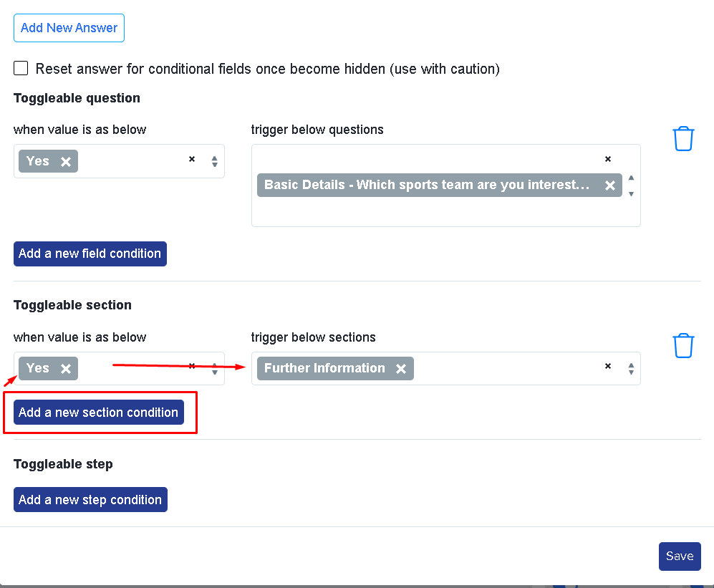
Task: Open the toggleable section value dropdown arrows
Action: (214, 368)
